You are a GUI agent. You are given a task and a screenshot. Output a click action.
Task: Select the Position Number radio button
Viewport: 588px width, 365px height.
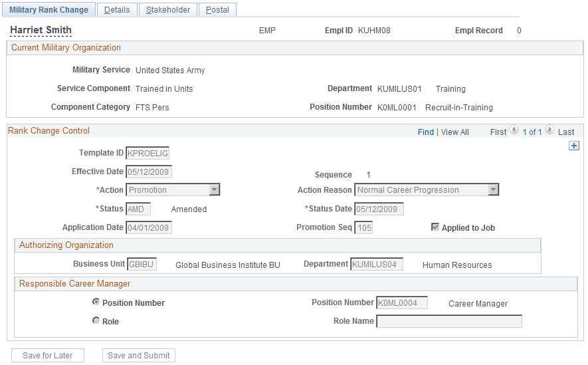click(x=96, y=302)
